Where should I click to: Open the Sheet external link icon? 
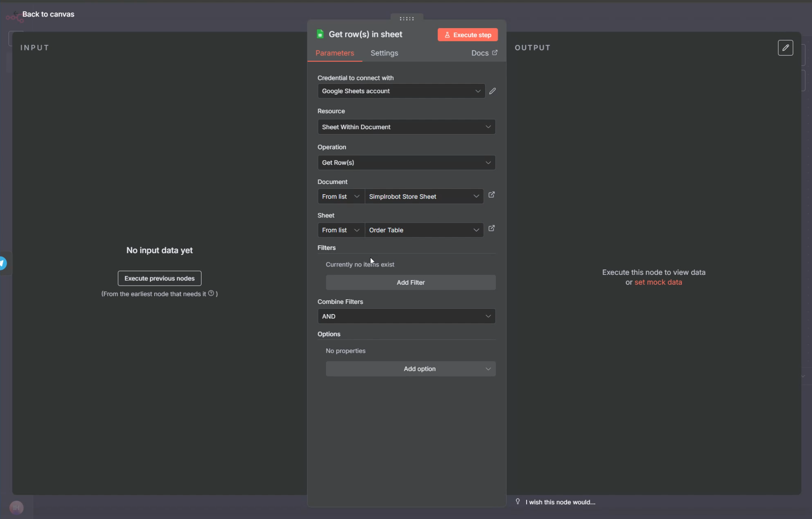[x=491, y=229]
